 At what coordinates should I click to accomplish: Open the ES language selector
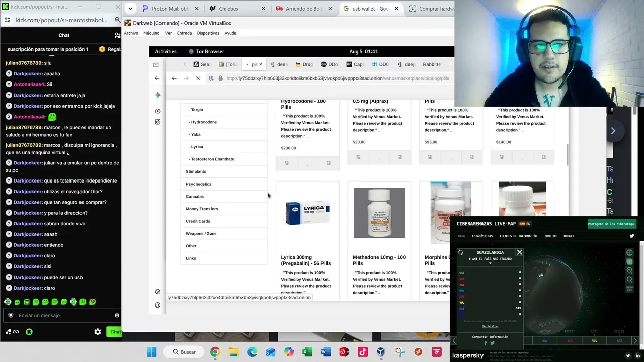525,224
